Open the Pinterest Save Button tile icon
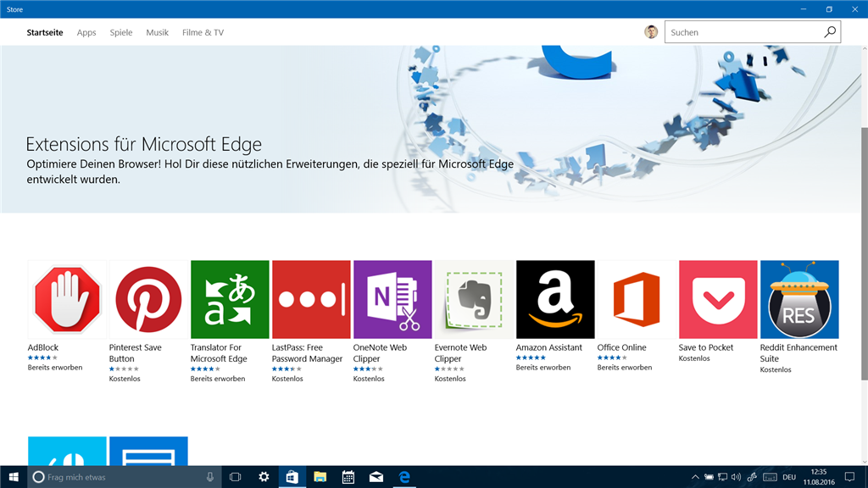 tap(148, 299)
